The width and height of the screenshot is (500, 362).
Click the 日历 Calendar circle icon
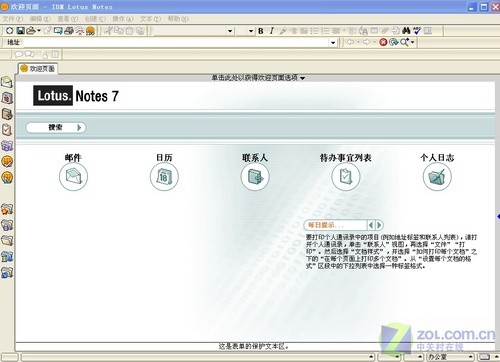pyautogui.click(x=164, y=177)
